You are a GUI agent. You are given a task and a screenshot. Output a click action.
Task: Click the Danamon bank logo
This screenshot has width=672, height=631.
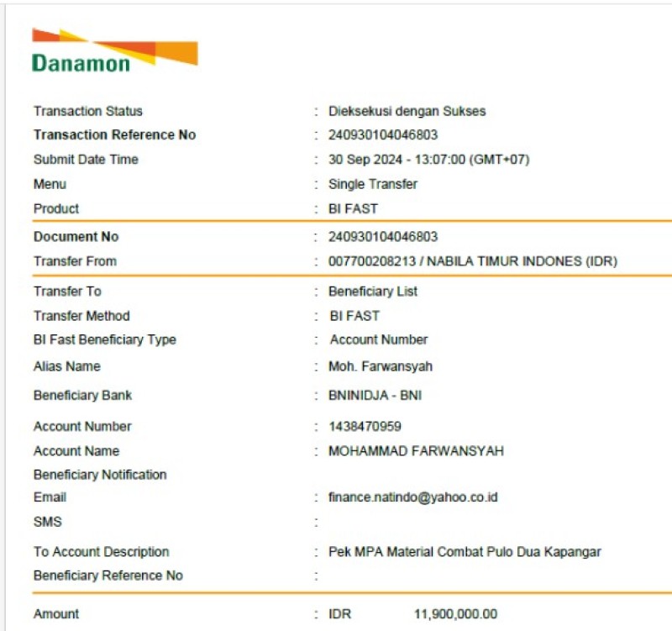point(115,50)
